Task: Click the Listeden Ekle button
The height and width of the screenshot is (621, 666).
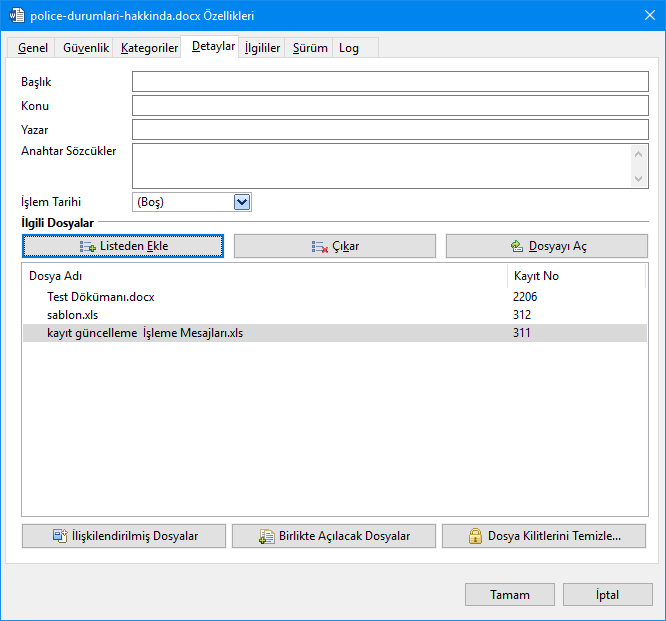Action: coord(123,246)
